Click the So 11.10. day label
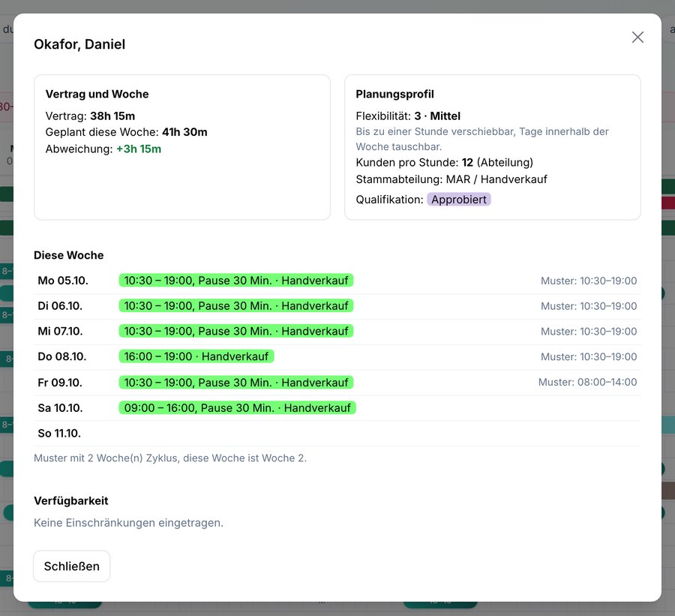Viewport: 675px width, 616px height. click(x=59, y=434)
